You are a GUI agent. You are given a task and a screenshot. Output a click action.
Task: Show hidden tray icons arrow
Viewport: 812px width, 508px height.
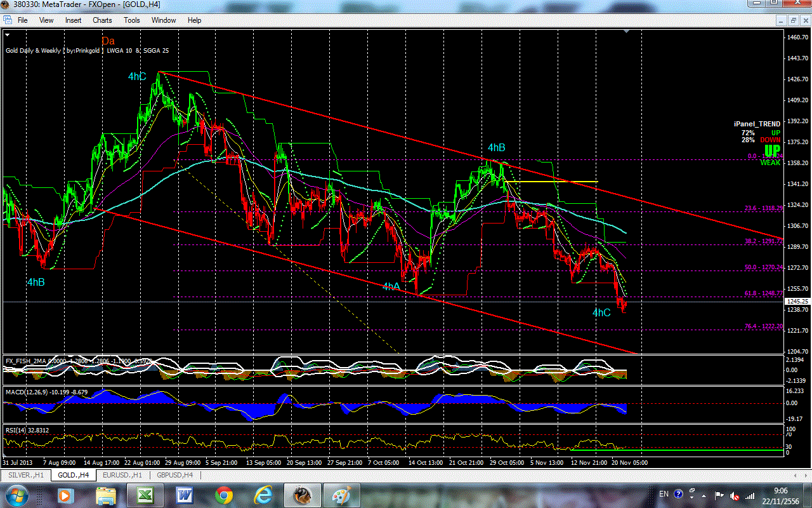point(705,495)
